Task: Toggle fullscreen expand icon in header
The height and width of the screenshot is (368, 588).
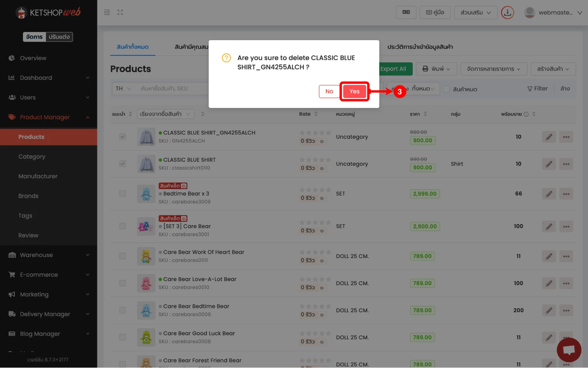Action: coord(120,12)
